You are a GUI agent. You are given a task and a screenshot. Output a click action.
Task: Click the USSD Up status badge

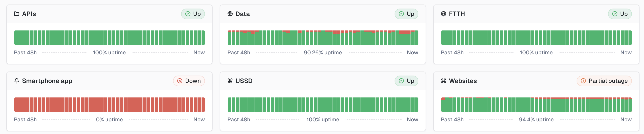pos(406,81)
